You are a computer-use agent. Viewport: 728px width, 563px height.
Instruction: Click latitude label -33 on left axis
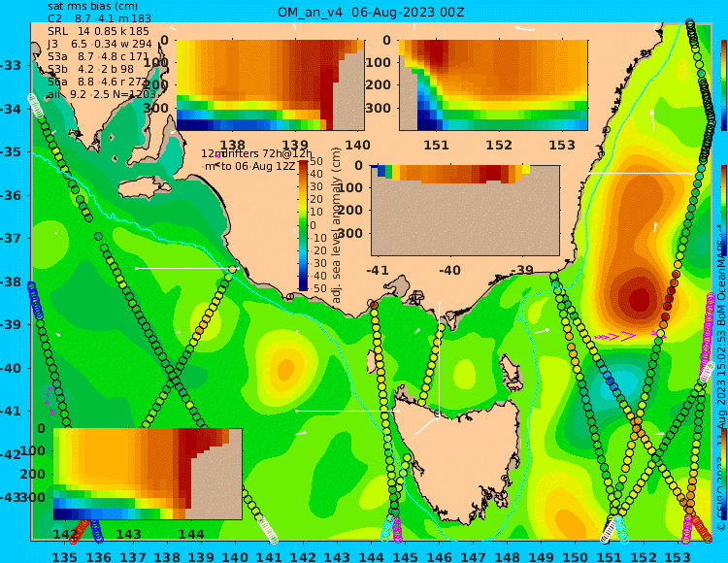(11, 65)
